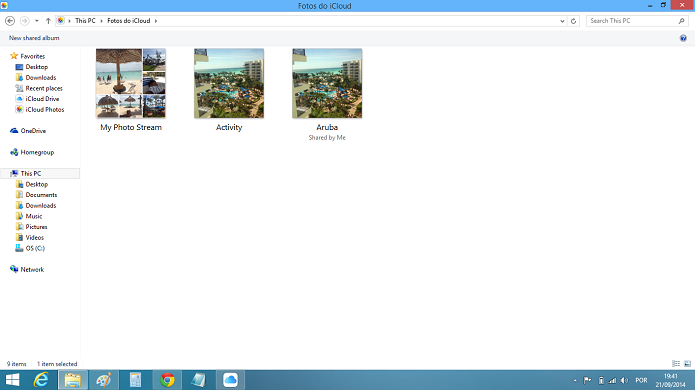This screenshot has height=390, width=695.
Task: Go up one folder level arrow
Action: (x=48, y=21)
